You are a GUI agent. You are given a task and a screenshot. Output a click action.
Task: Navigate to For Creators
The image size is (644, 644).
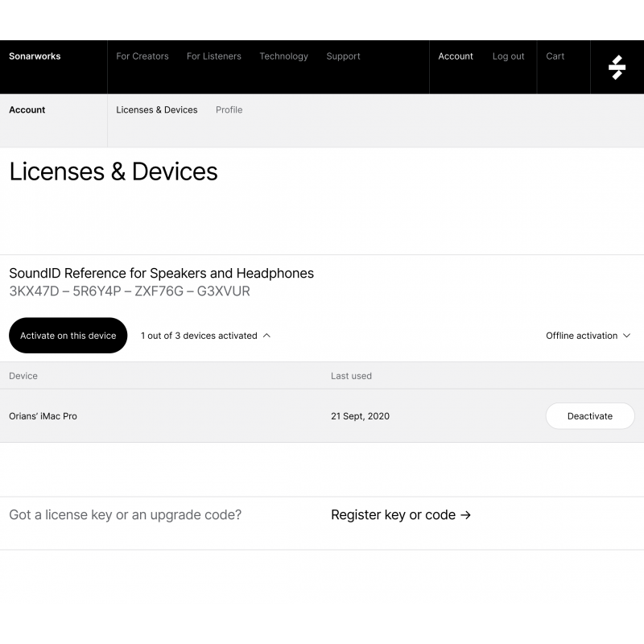click(x=142, y=56)
